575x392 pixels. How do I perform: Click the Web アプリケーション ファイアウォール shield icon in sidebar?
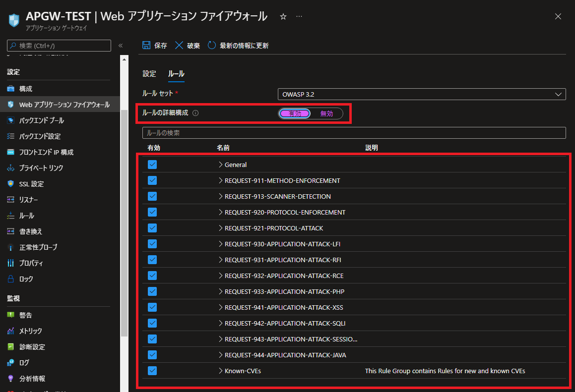(10, 105)
